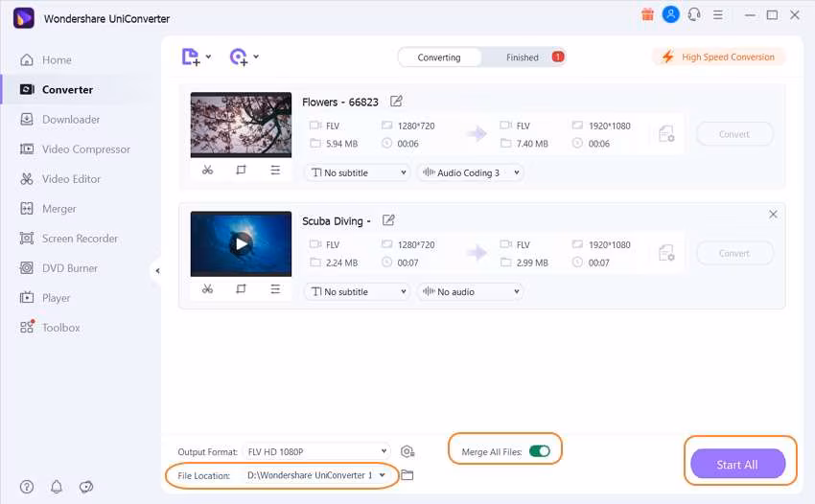The image size is (815, 504).
Task: Click Convert for Flowers video
Action: pos(733,134)
